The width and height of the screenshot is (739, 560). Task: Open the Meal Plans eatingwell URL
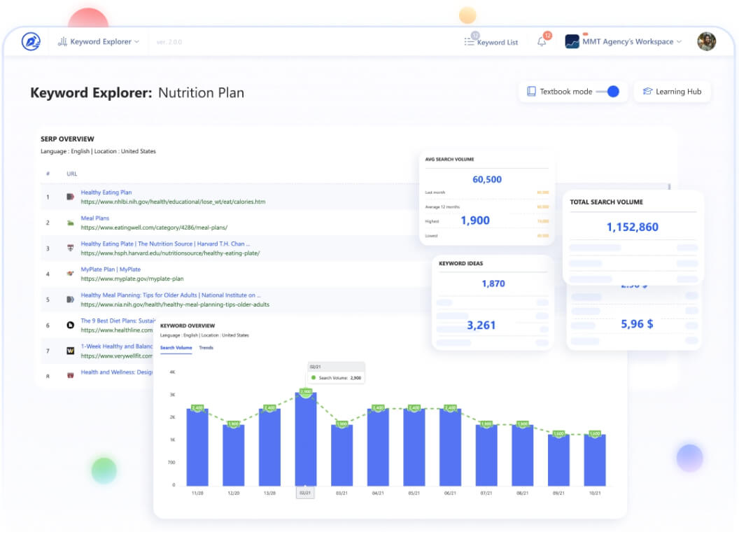(154, 227)
